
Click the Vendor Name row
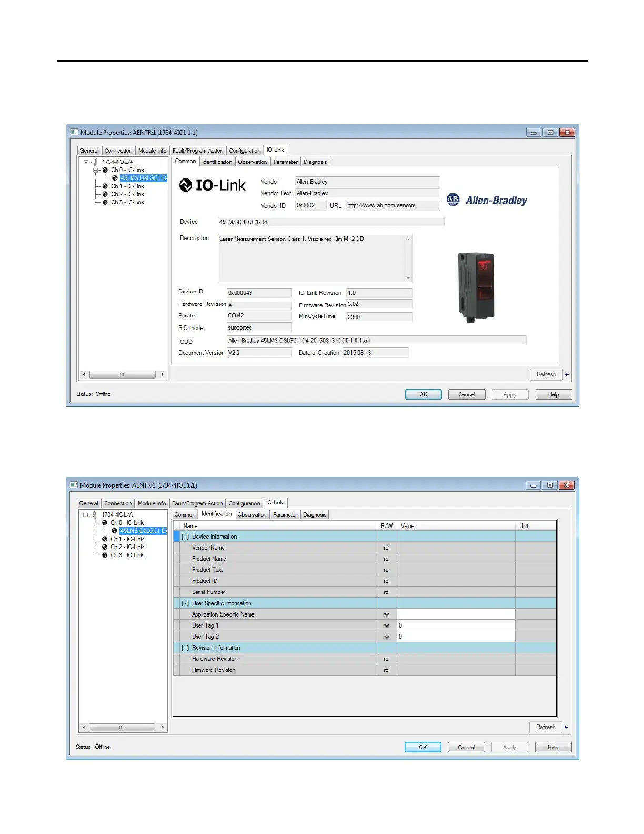(365, 548)
